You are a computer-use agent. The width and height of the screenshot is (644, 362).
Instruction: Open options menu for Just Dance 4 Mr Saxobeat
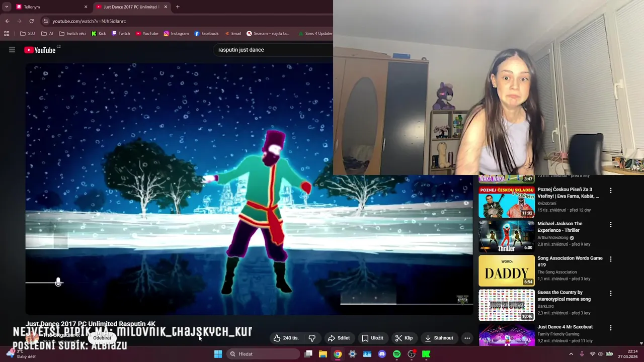[611, 328]
